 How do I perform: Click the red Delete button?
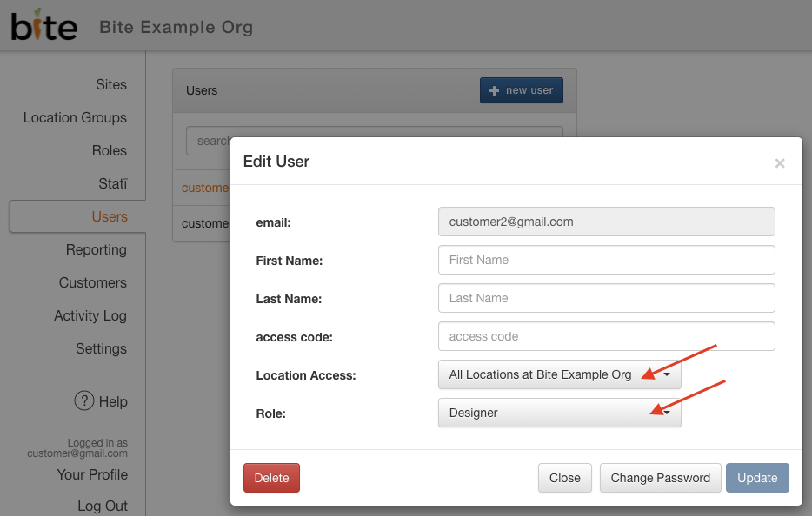point(271,478)
